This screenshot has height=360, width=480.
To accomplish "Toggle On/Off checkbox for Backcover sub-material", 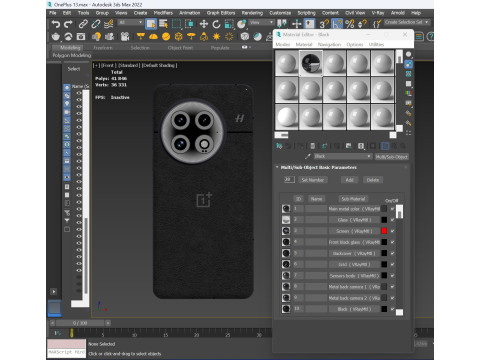I will (x=393, y=253).
